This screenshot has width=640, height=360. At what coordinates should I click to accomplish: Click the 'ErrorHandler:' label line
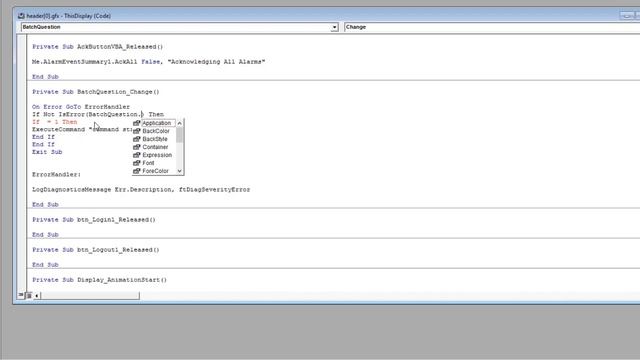point(56,174)
